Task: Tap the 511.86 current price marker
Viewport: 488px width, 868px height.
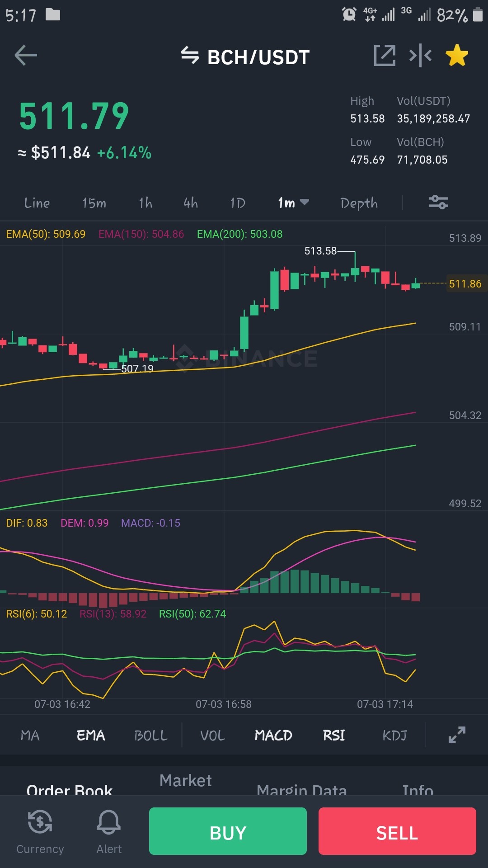Action: 465,283
